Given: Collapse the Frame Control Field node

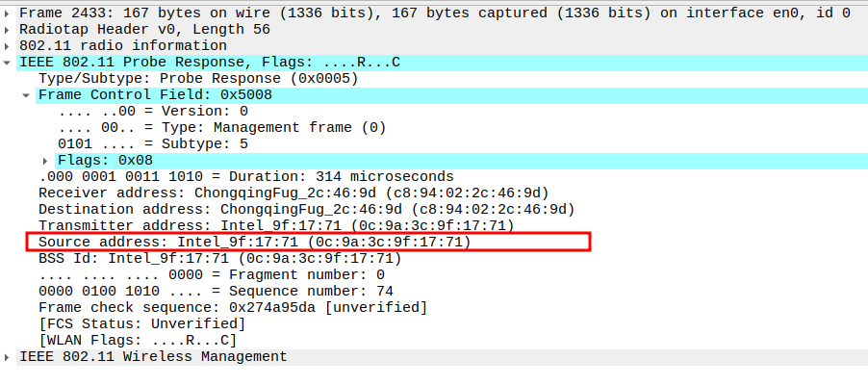Looking at the screenshot, I should 27,95.
